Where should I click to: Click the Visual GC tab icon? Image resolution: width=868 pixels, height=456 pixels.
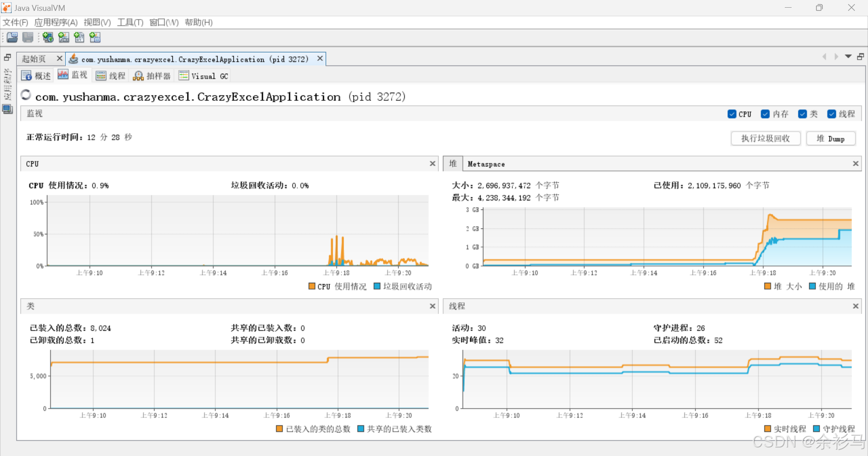[184, 76]
